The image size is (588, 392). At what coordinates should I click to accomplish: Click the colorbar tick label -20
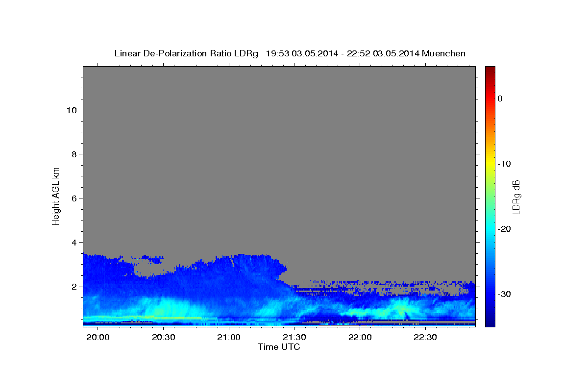click(505, 229)
